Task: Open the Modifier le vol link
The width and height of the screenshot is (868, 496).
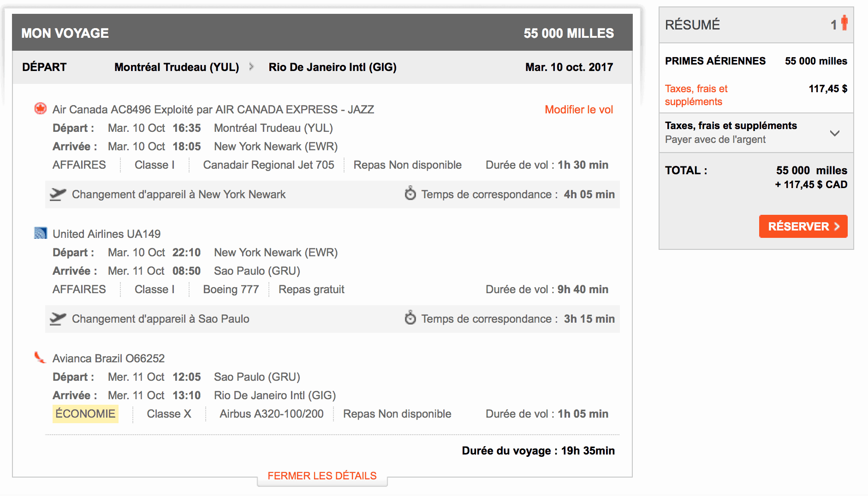Action: pyautogui.click(x=578, y=109)
